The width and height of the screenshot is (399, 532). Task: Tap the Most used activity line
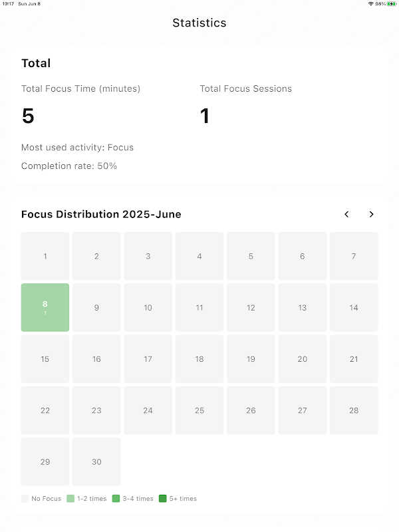pyautogui.click(x=77, y=148)
